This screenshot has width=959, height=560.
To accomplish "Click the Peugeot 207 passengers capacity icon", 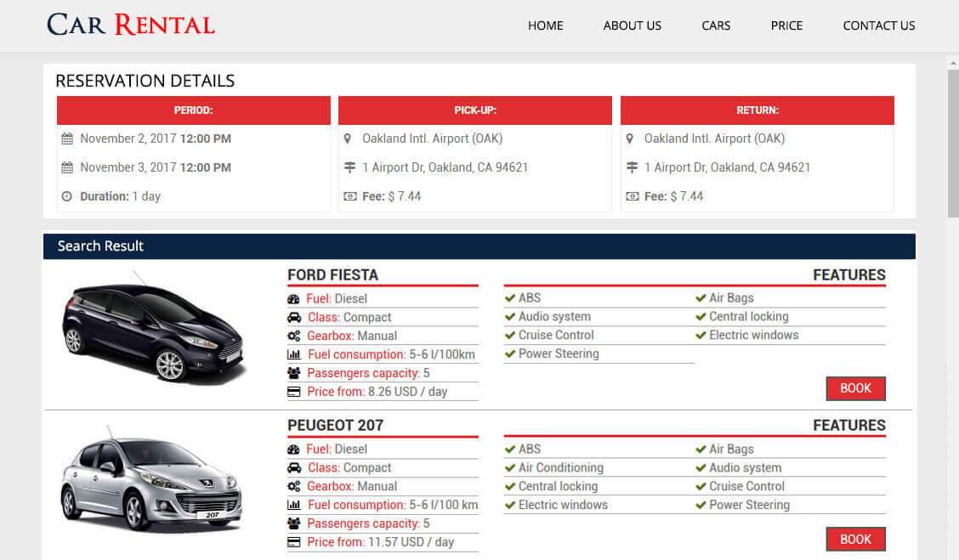I will pos(294,523).
